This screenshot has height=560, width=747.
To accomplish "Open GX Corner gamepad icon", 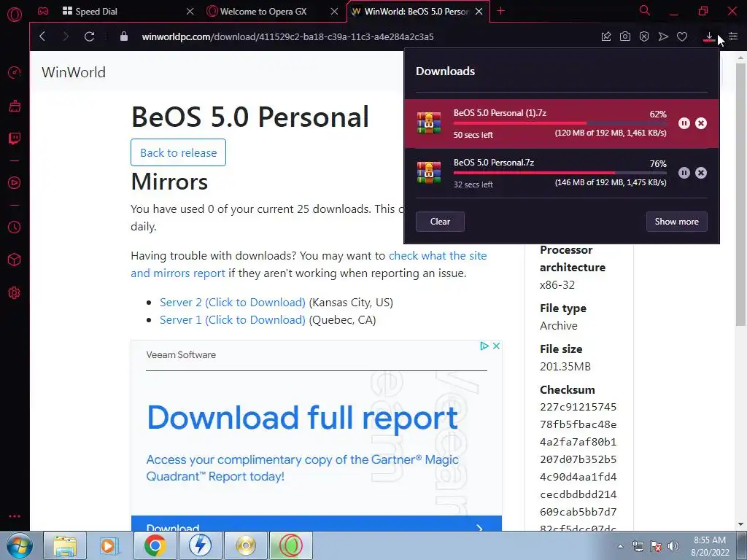I will pyautogui.click(x=43, y=11).
